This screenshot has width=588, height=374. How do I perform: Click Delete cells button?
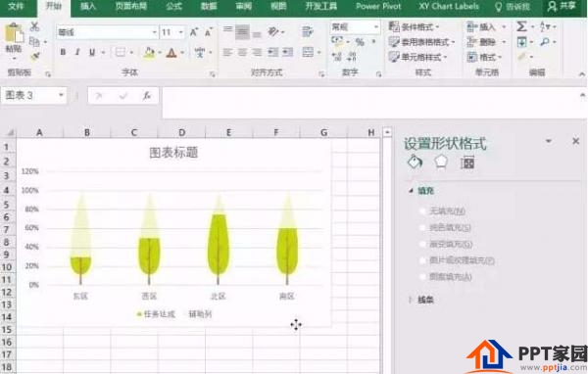pyautogui.click(x=486, y=41)
